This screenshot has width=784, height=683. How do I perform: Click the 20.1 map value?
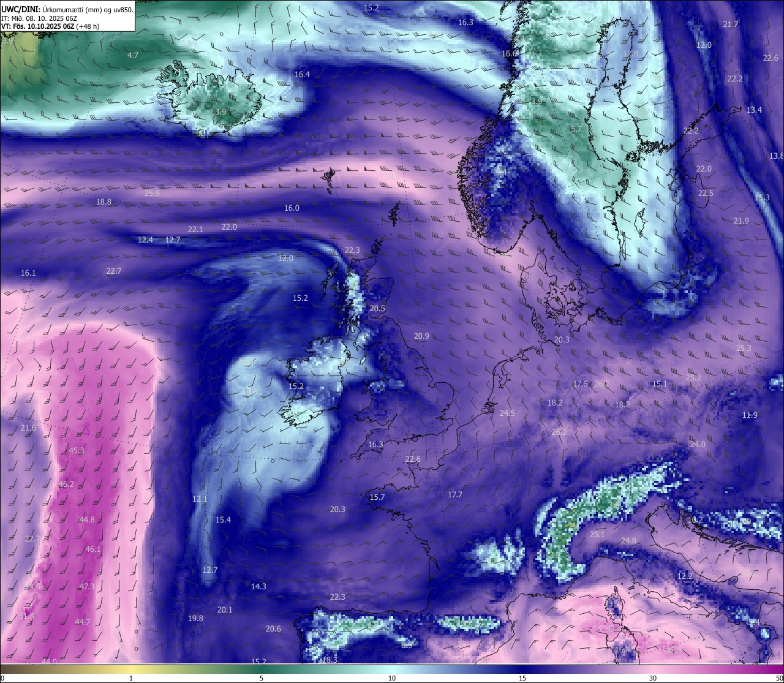[225, 609]
